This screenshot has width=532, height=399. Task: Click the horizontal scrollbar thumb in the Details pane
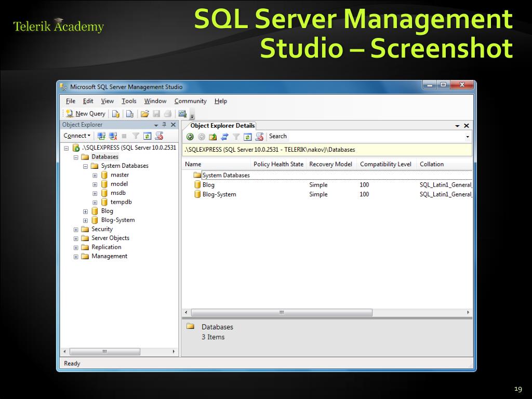pyautogui.click(x=282, y=312)
